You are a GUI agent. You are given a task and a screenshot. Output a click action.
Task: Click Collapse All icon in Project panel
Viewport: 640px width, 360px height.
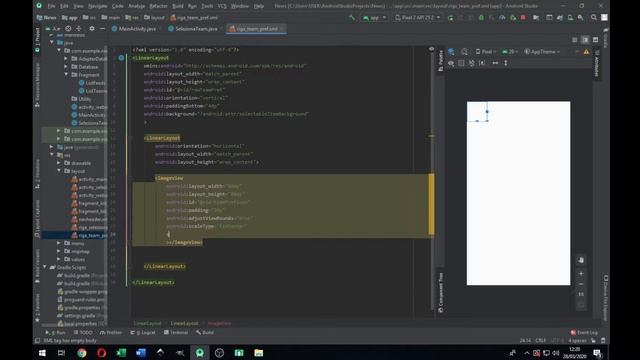79,29
